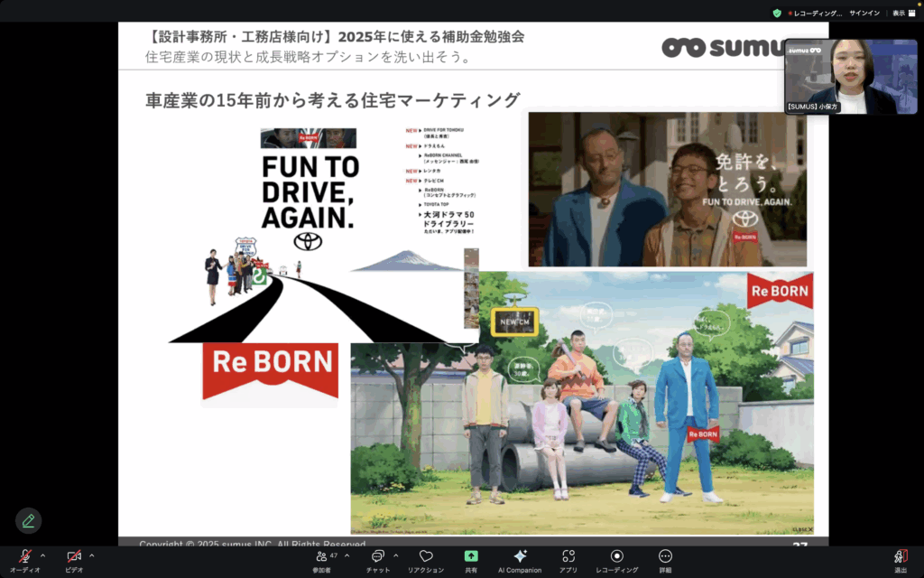Open AI Companion
924x578 pixels.
(x=520, y=561)
